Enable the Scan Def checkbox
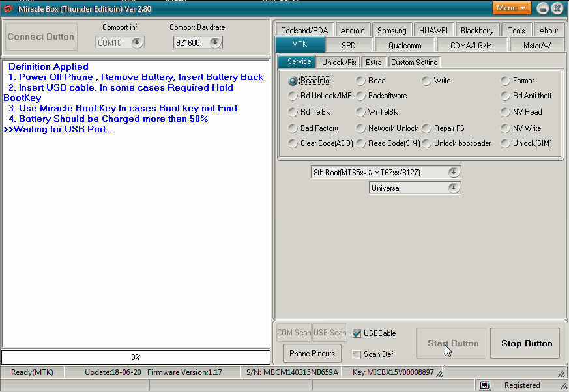 pos(357,354)
